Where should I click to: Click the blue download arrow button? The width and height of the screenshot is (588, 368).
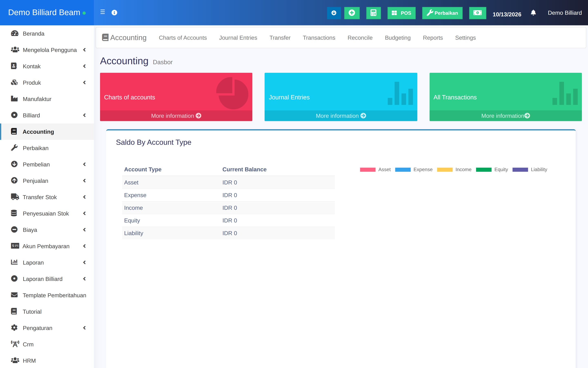[334, 13]
